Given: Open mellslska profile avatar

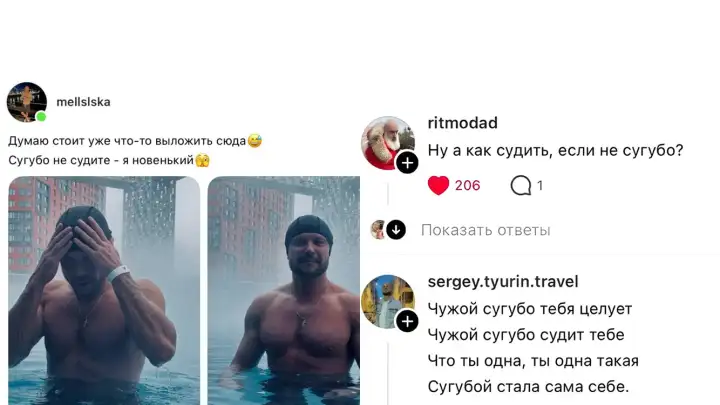Looking at the screenshot, I should coord(27,102).
